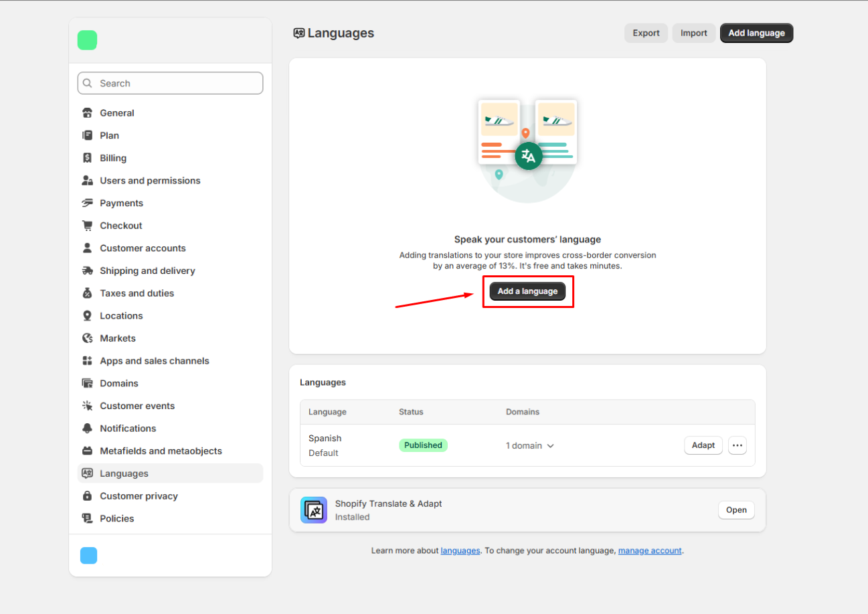Open Domains settings in sidebar
Screen dimensions: 868x614
pos(119,383)
